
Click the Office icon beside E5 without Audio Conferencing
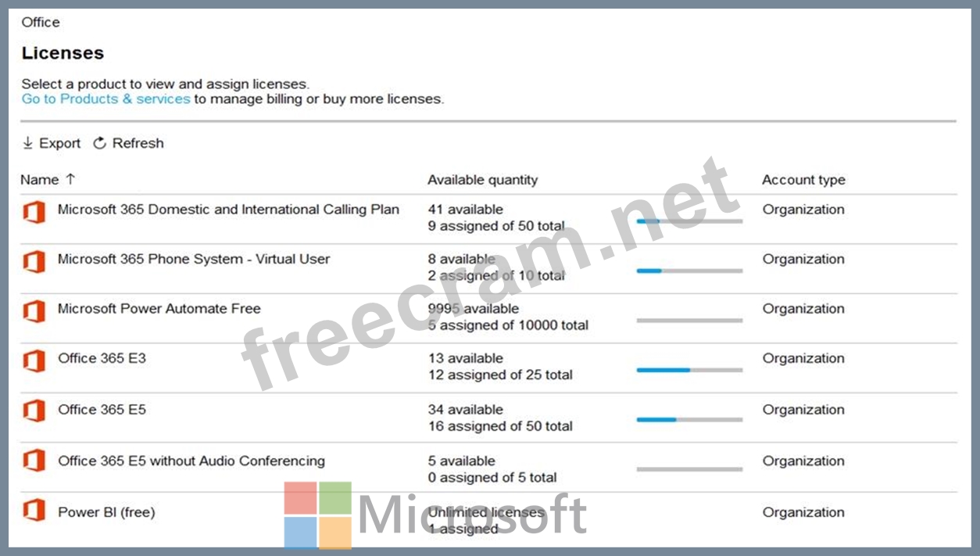tap(34, 461)
